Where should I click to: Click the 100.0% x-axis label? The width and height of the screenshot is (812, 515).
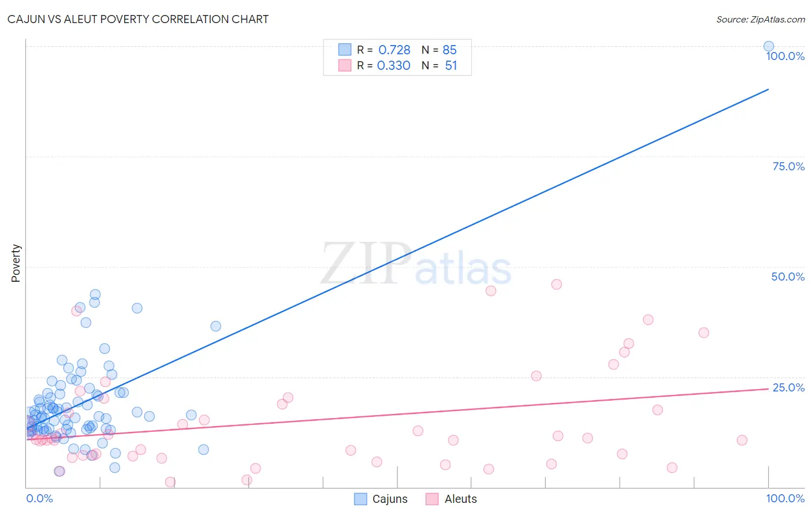coord(785,498)
